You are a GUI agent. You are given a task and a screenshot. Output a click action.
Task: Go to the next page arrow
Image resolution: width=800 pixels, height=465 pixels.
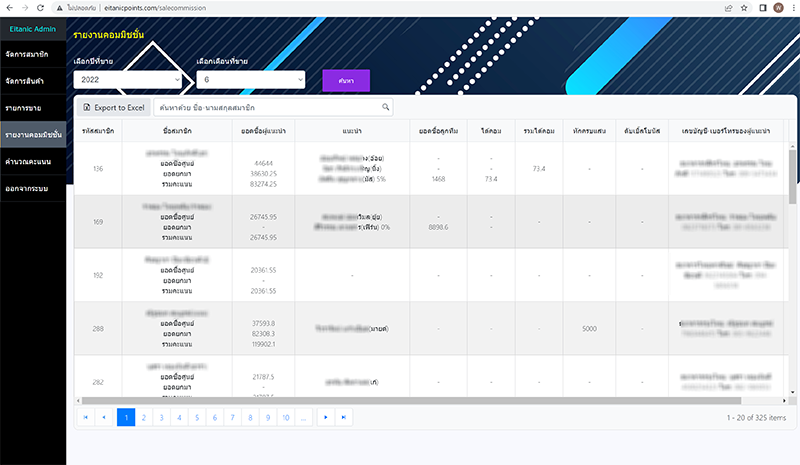coord(325,417)
